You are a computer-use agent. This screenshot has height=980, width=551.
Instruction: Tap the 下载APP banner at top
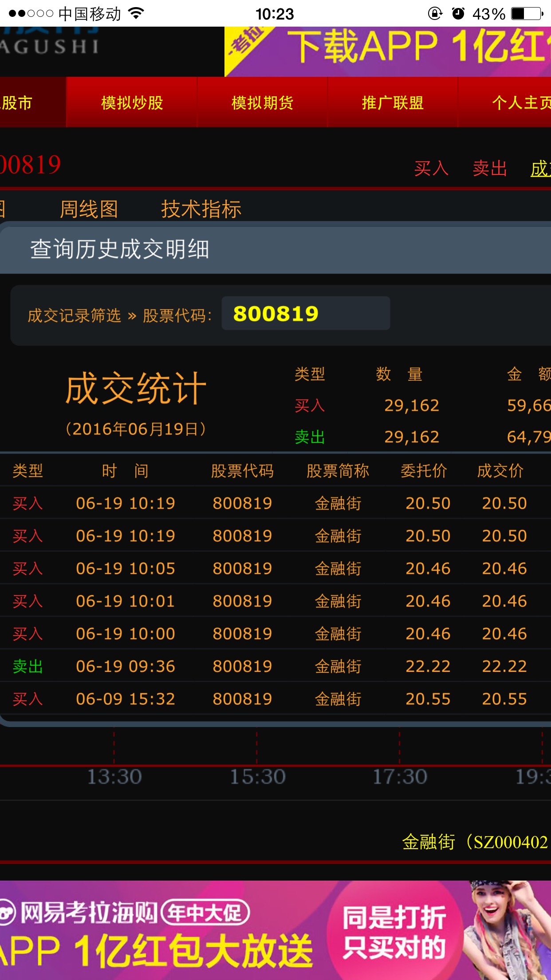tap(387, 51)
